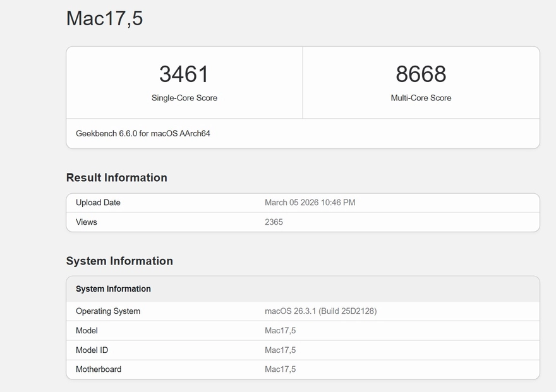Click the upload date March 05 2026 value
Screen dimensions: 556x392
click(310, 203)
